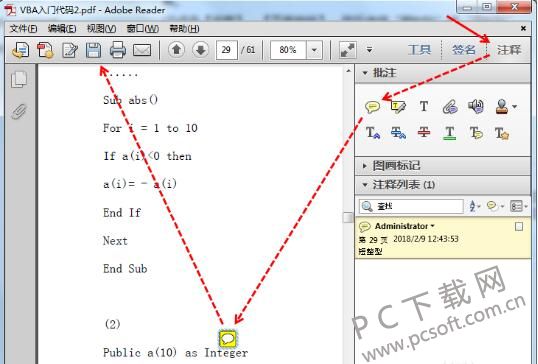Screen dimensions: 538x364
Task: Click the save floppy disk icon
Action: coord(93,50)
